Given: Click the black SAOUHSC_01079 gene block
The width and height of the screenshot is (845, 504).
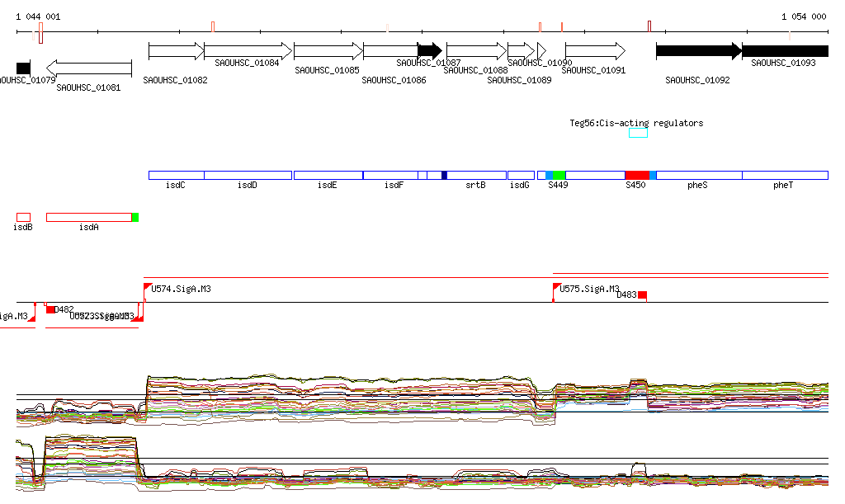Looking at the screenshot, I should coord(23,68).
